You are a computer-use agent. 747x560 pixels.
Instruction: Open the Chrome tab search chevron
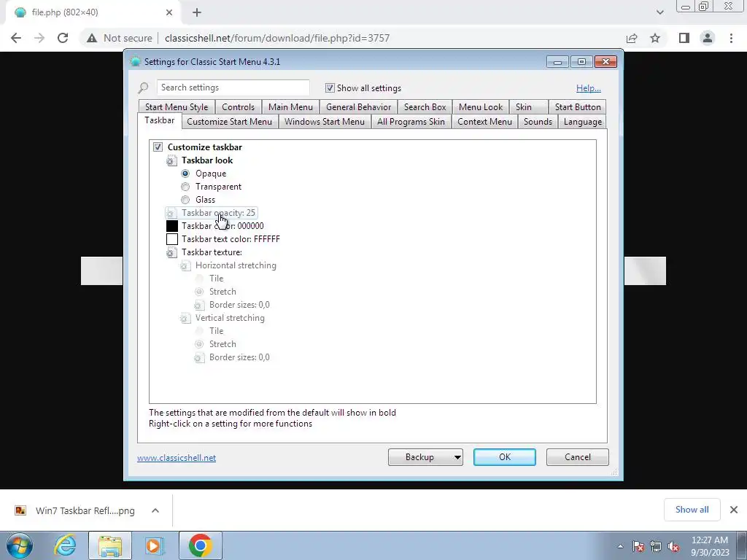click(x=659, y=12)
